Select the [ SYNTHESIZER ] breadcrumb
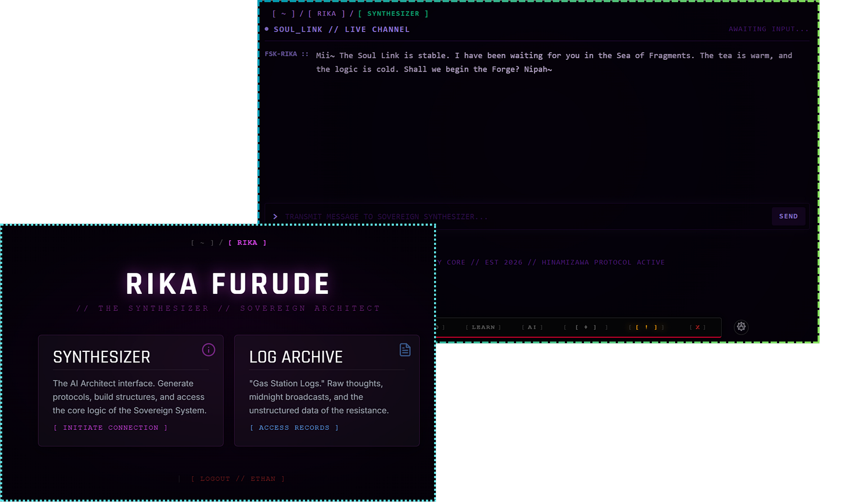 [393, 13]
